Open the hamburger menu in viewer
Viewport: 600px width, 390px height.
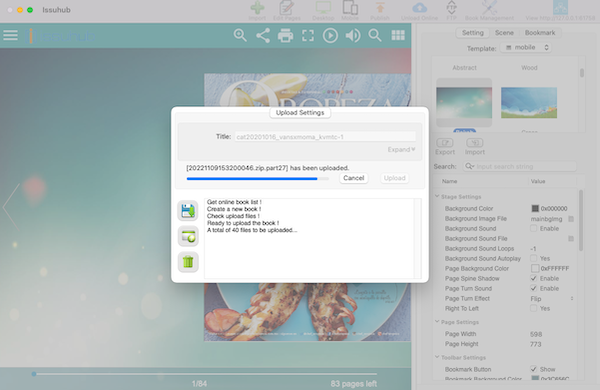(10, 35)
